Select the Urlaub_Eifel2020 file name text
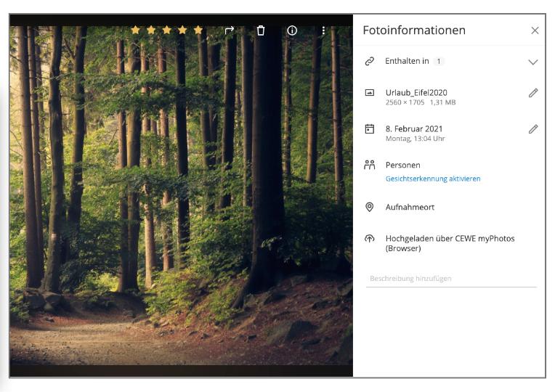This screenshot has height=392, width=555. pos(416,93)
